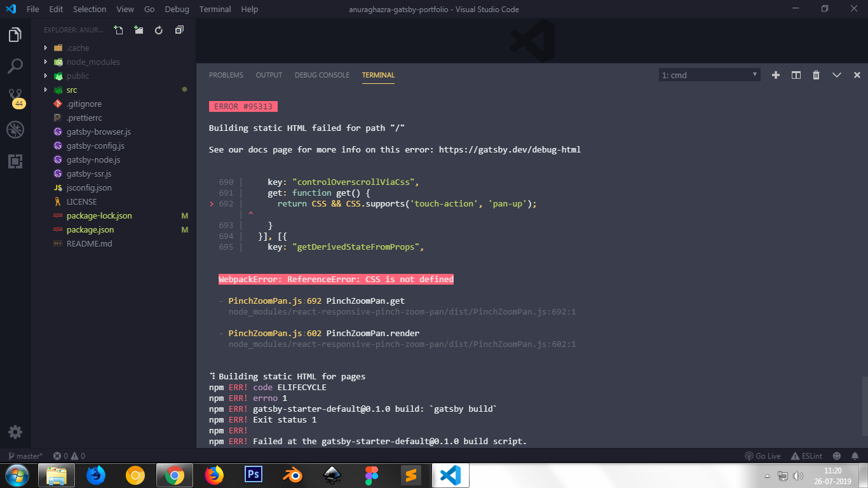
Task: Switch to the DEBUG CONSOLE tab
Action: click(322, 74)
